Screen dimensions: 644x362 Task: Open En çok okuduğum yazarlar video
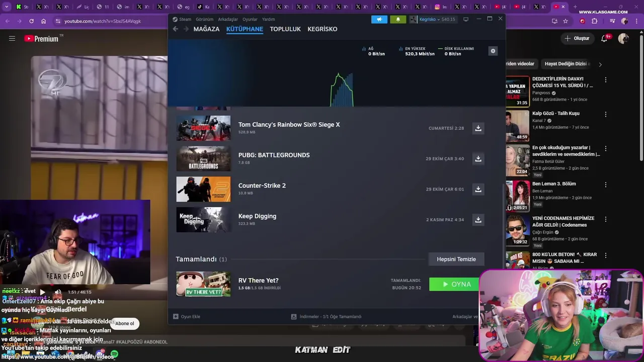(566, 151)
